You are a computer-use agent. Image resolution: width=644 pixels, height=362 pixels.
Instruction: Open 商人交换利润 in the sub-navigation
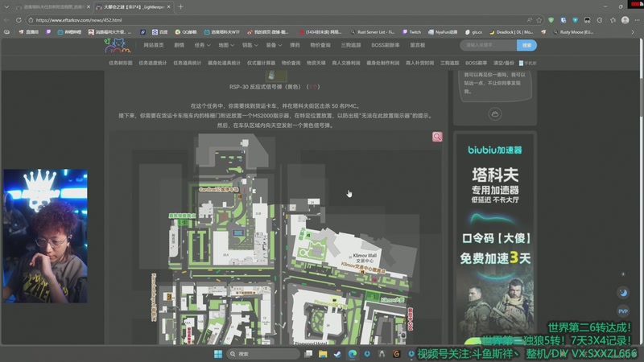(346, 64)
